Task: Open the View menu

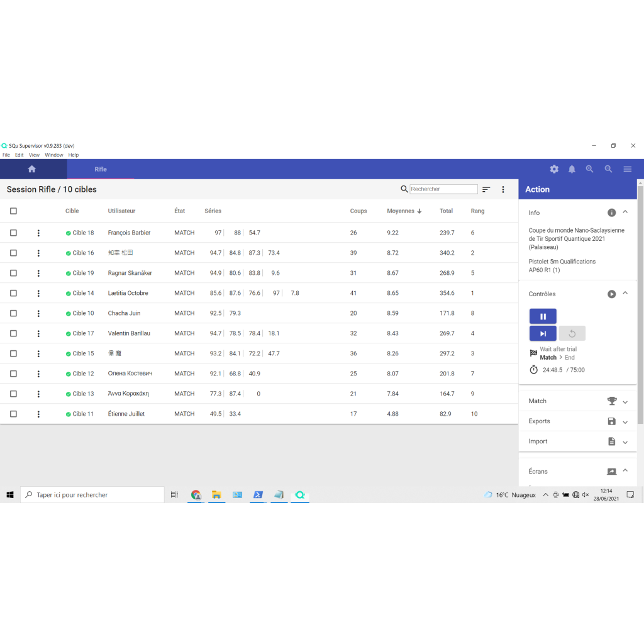Action: (x=34, y=155)
